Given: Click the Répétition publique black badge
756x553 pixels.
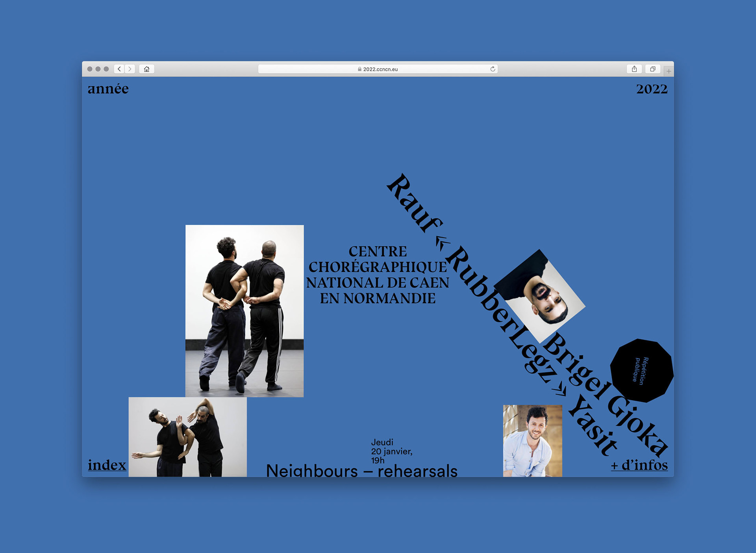Looking at the screenshot, I should [642, 371].
